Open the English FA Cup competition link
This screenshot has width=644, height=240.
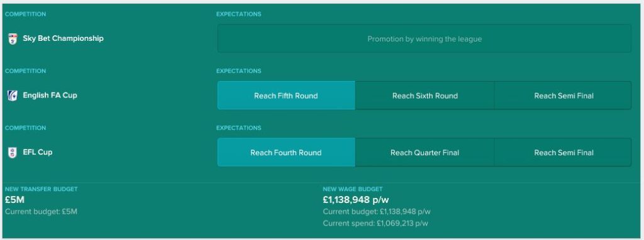pos(50,95)
